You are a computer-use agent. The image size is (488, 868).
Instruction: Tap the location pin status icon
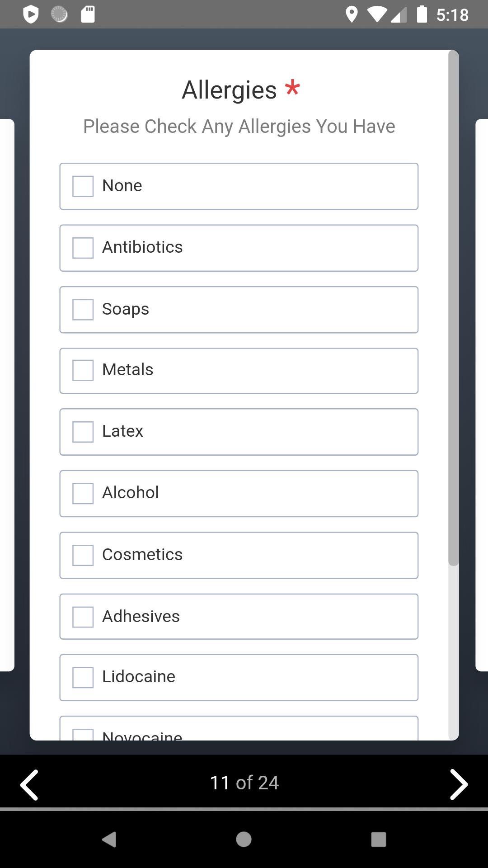(352, 14)
